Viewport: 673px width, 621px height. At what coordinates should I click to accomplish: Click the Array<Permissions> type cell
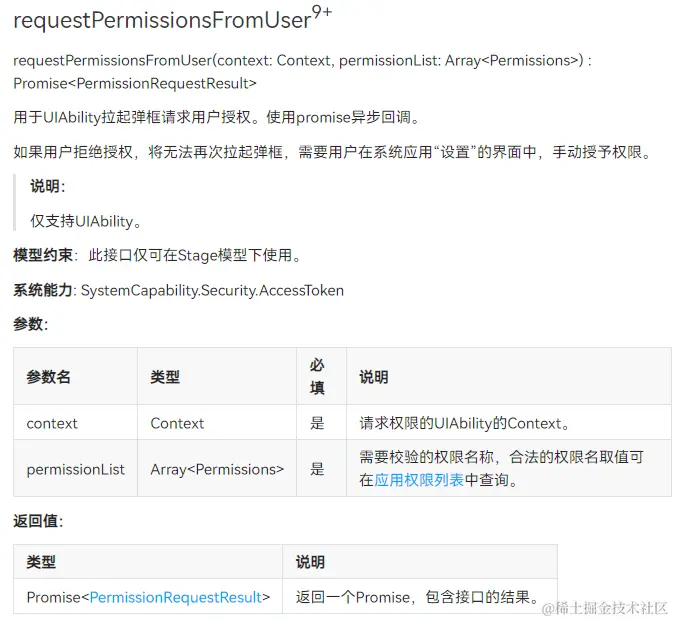click(x=217, y=469)
